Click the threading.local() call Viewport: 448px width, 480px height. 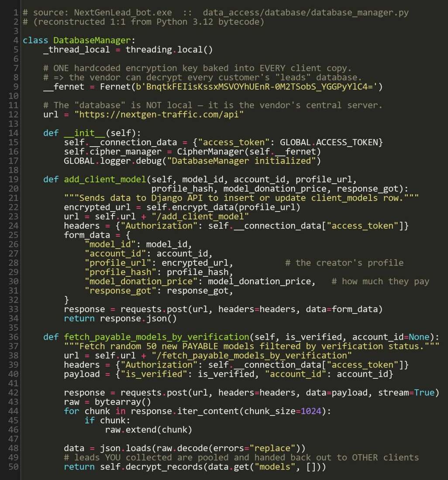click(169, 50)
